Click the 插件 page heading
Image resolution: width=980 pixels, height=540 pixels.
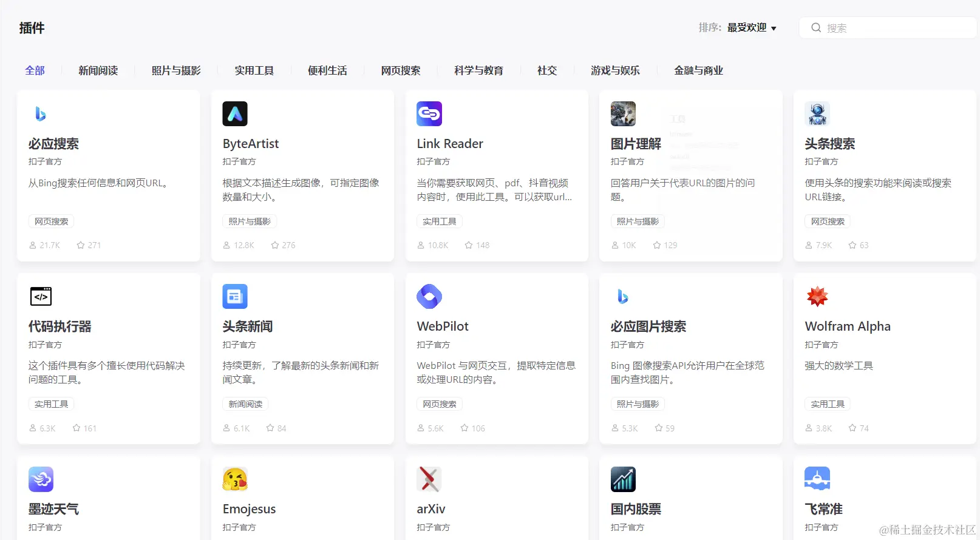(32, 28)
